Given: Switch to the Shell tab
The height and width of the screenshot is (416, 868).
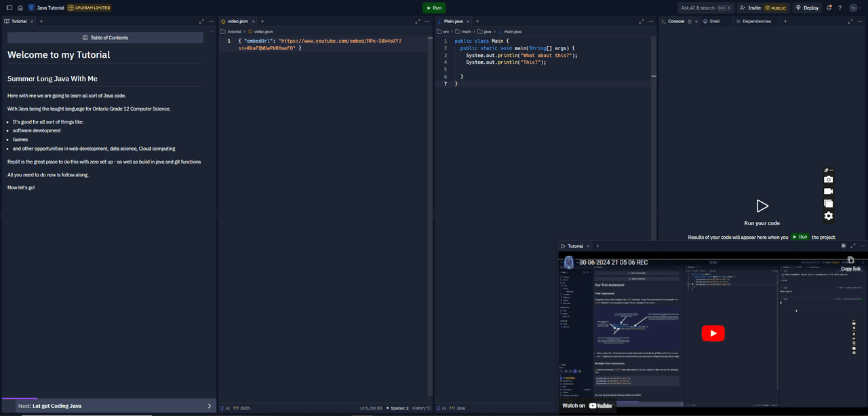Looking at the screenshot, I should [x=714, y=22].
